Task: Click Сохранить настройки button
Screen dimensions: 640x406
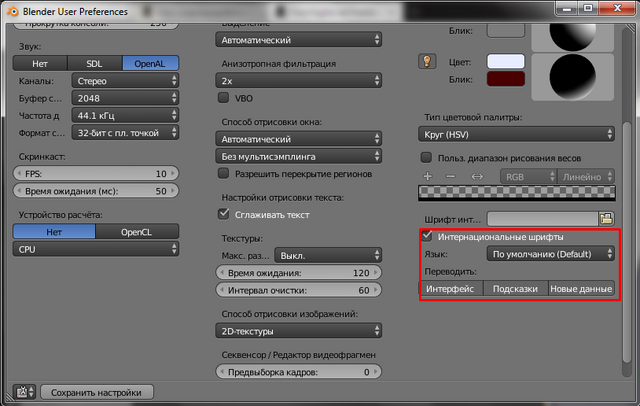Action: (97, 392)
